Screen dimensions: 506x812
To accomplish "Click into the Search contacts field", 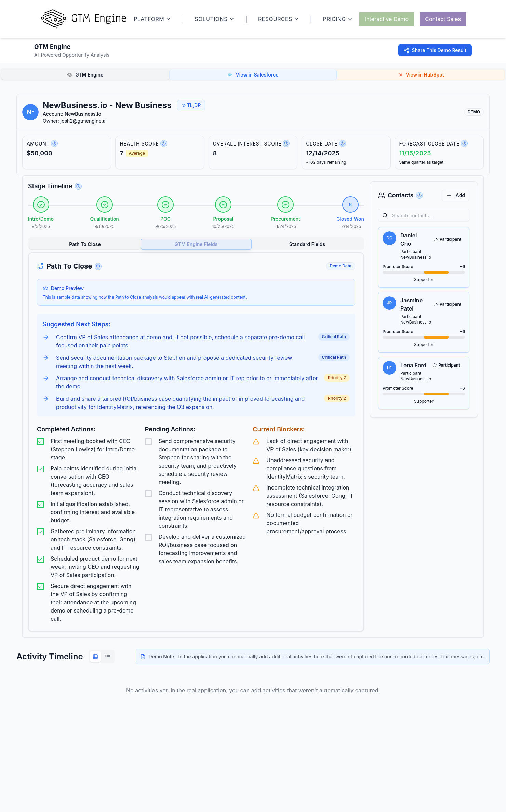I will point(424,216).
